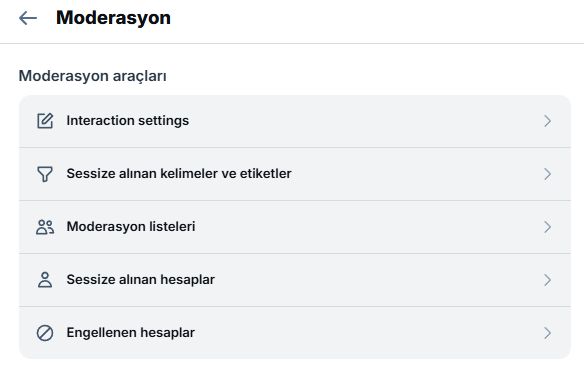
Task: Go back using the left arrow
Action: click(28, 18)
